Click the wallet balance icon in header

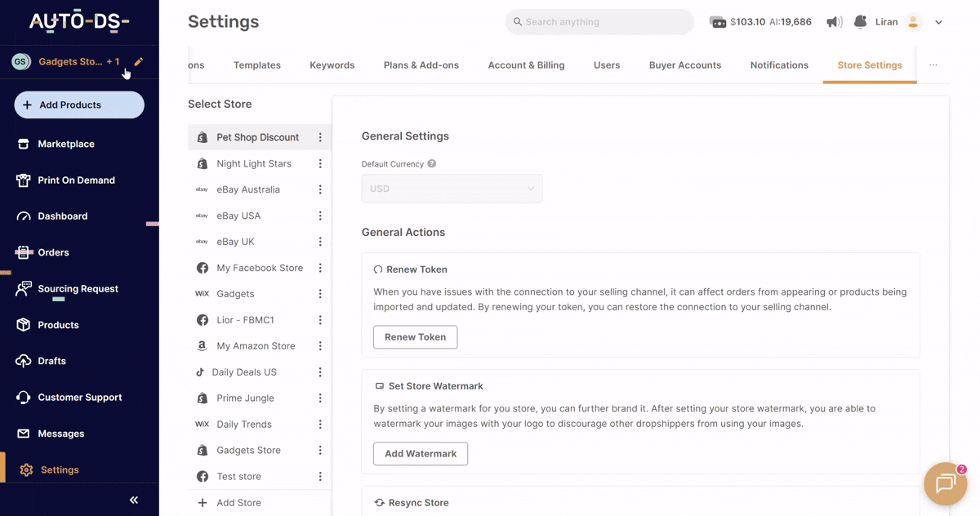click(718, 22)
